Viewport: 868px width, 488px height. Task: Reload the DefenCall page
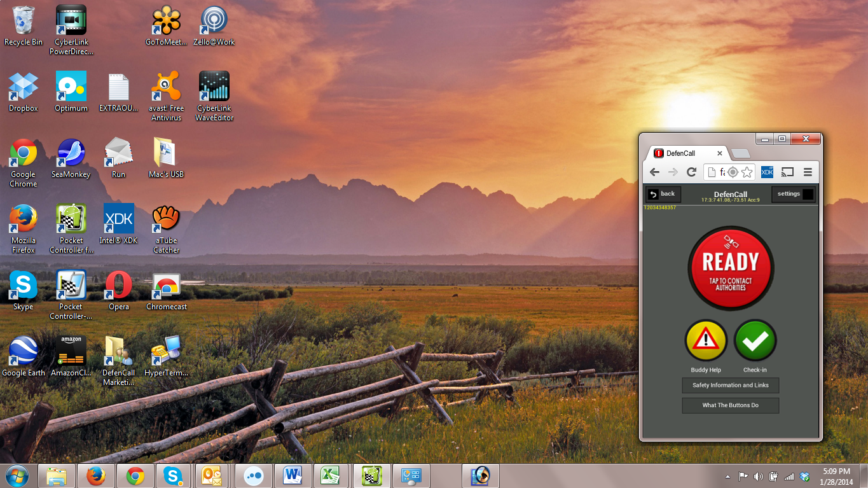pyautogui.click(x=692, y=172)
